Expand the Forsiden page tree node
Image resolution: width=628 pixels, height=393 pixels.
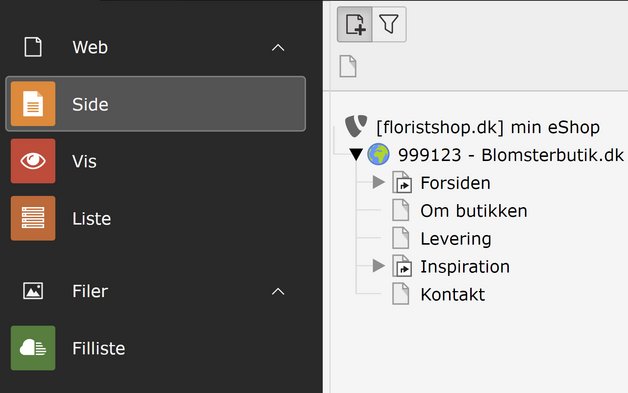(x=378, y=182)
